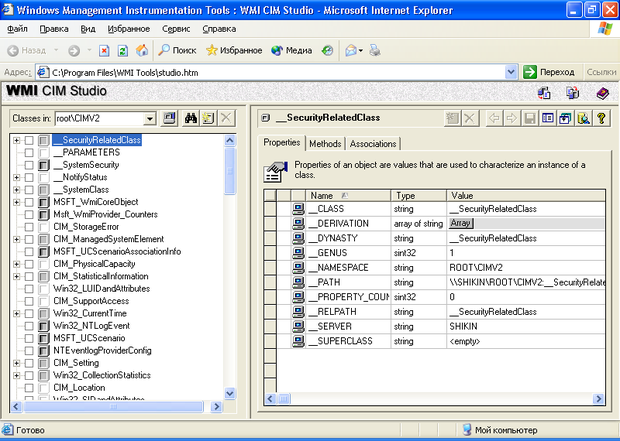Expand the CIM_ManagedSystemElement node
The image size is (620, 441).
pyautogui.click(x=17, y=239)
